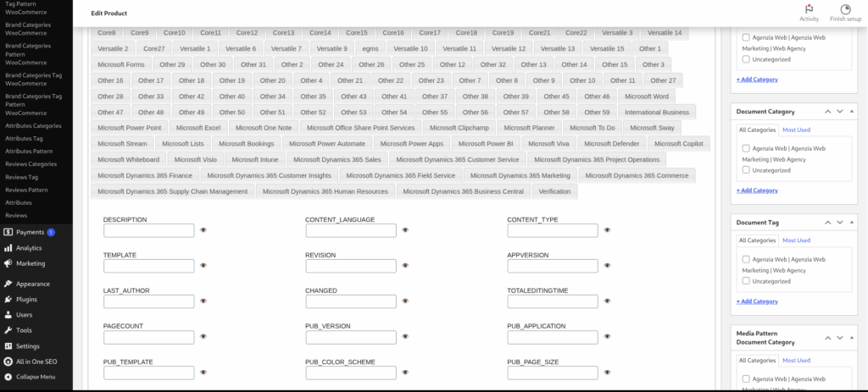Toggle eye icon beside PUB_VERSION field
The image size is (868, 392).
[405, 336]
